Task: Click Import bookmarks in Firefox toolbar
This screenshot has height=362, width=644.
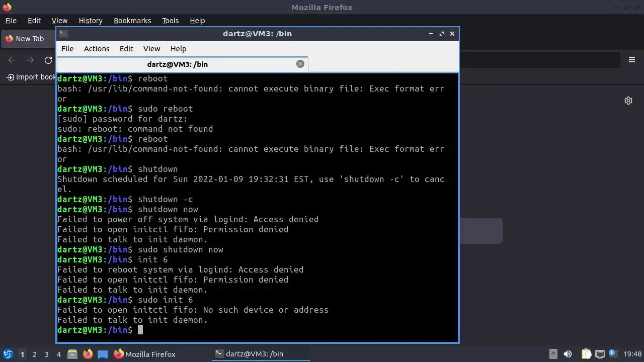Action: pyautogui.click(x=31, y=77)
